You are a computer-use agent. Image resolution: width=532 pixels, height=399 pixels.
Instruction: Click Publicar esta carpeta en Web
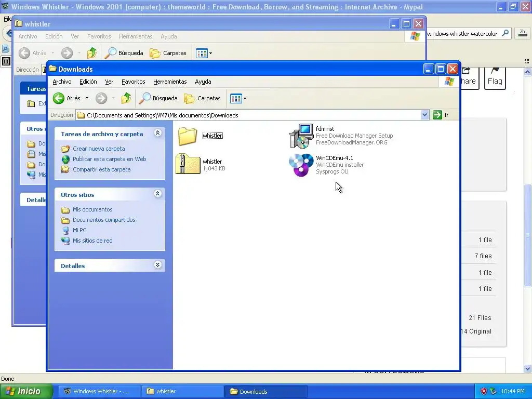tap(109, 159)
